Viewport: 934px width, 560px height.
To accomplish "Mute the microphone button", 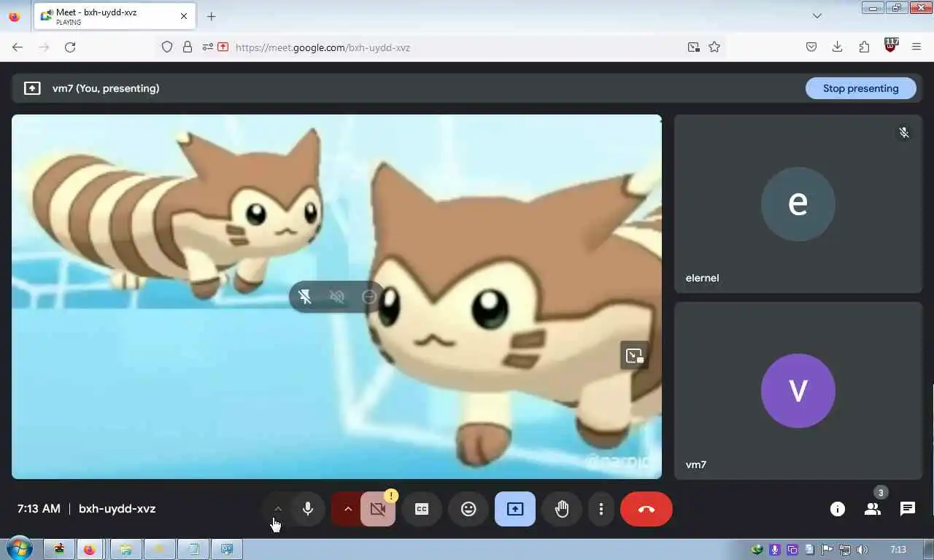I will [308, 509].
